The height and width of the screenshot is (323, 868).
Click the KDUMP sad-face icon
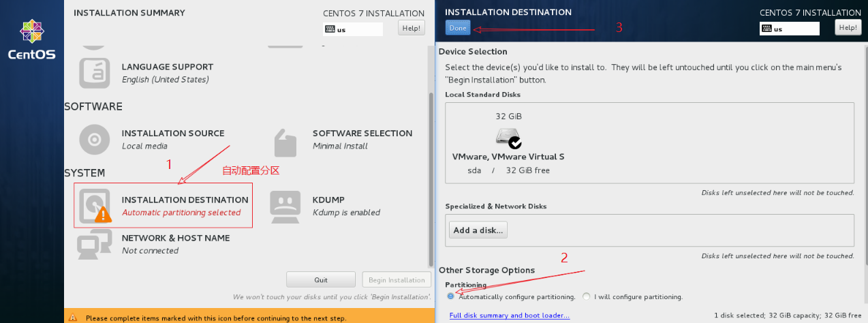(x=285, y=206)
